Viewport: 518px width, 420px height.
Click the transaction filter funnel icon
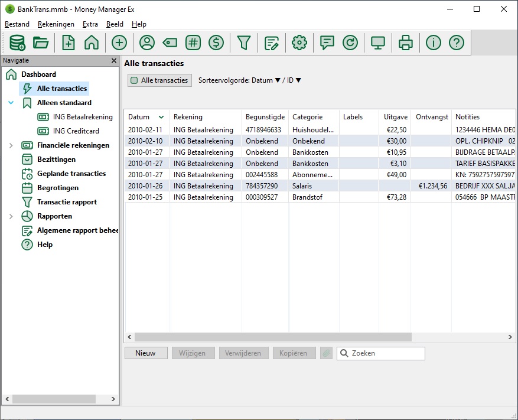[244, 43]
